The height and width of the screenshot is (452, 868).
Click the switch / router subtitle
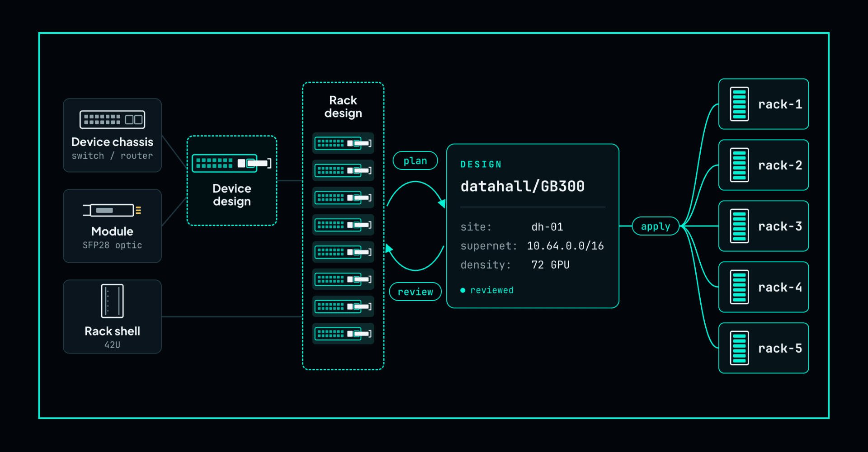click(x=112, y=155)
